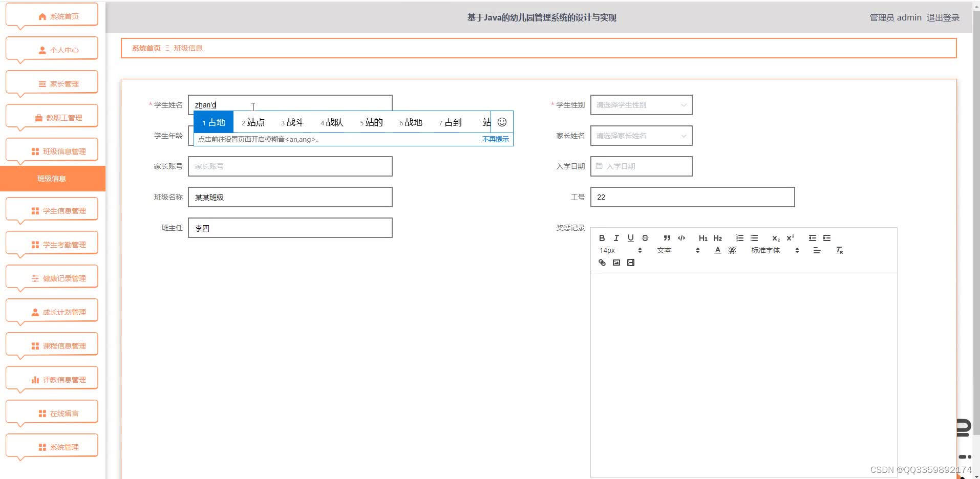
Task: Open the text background color picker
Action: point(732,250)
